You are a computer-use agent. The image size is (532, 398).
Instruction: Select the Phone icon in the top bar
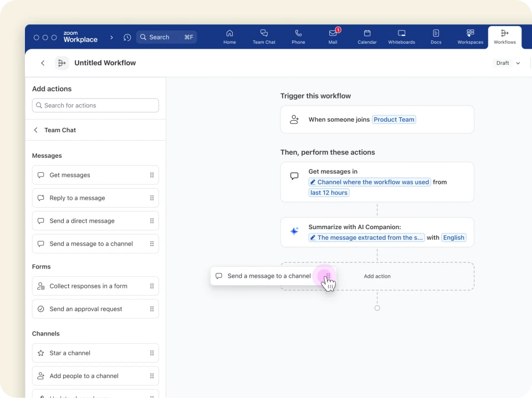298,37
